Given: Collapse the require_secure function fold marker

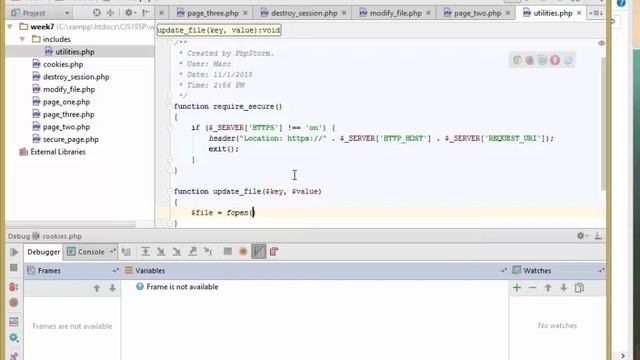Looking at the screenshot, I should (170, 107).
